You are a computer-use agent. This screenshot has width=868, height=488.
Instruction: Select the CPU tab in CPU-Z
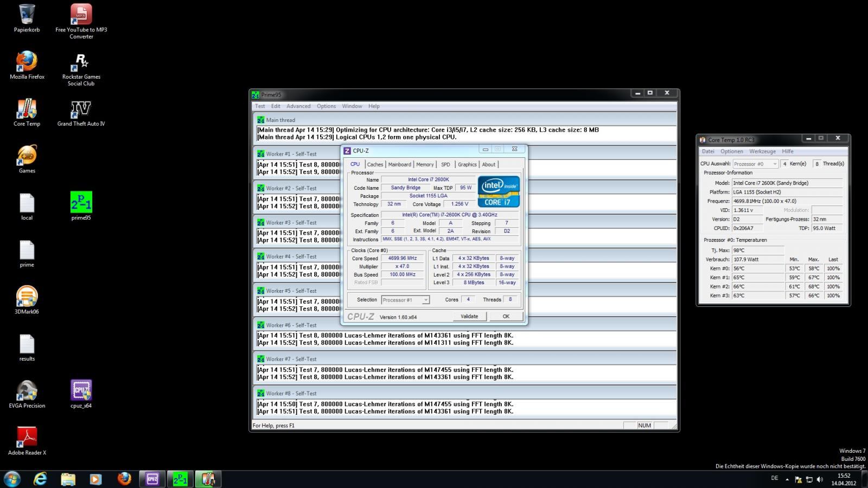(355, 164)
